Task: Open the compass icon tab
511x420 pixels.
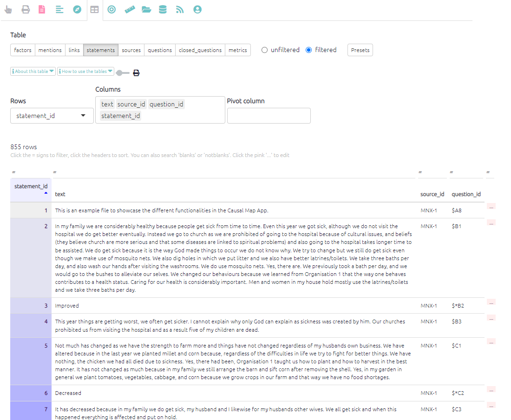Action: tap(77, 9)
